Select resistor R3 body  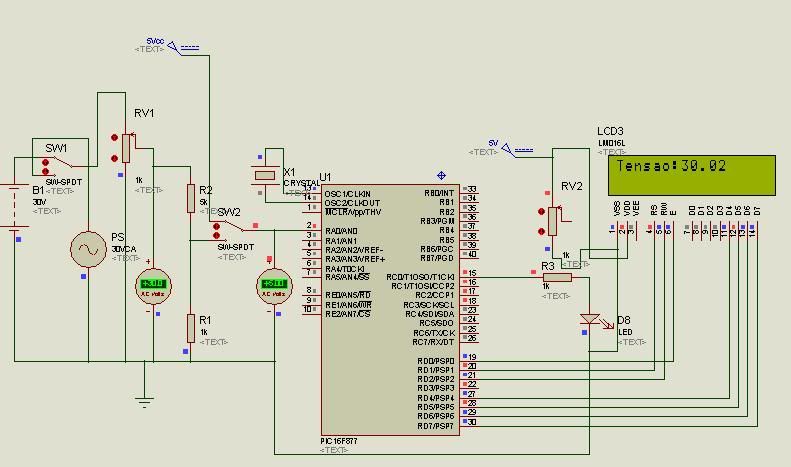[x=557, y=277]
